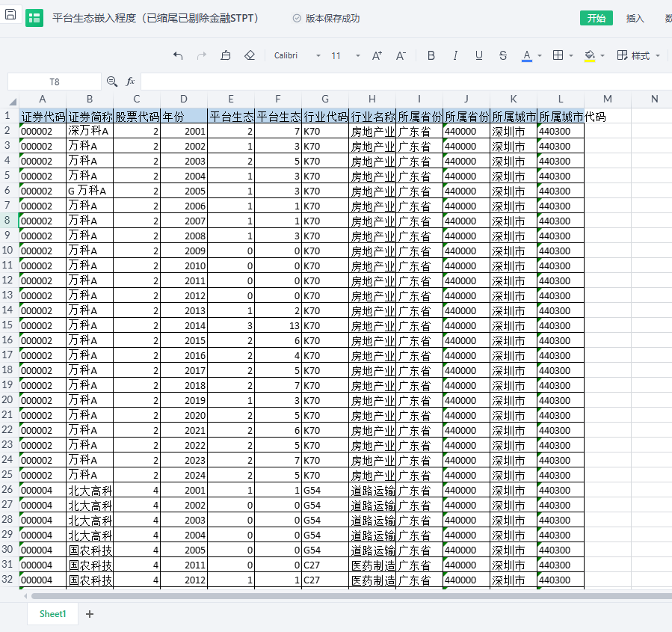Decrease font size with A- icon
The width and height of the screenshot is (672, 632).
click(x=401, y=55)
